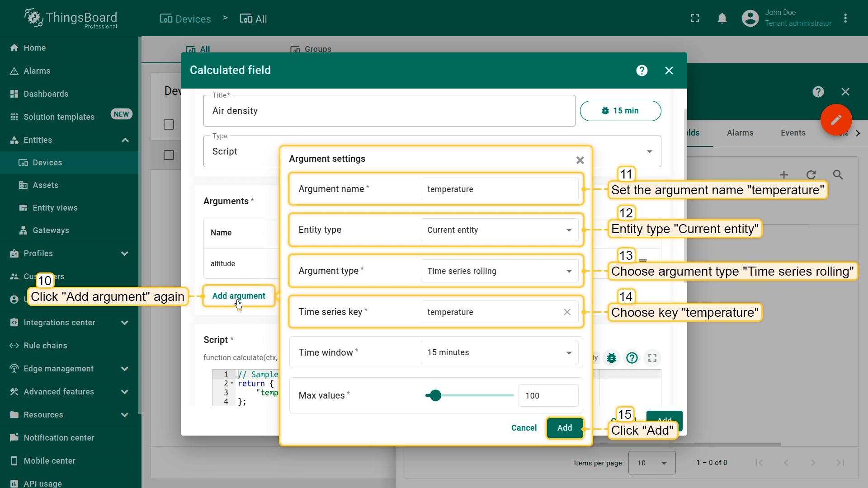The height and width of the screenshot is (488, 868).
Task: Click the Argument name input field
Action: click(x=499, y=189)
